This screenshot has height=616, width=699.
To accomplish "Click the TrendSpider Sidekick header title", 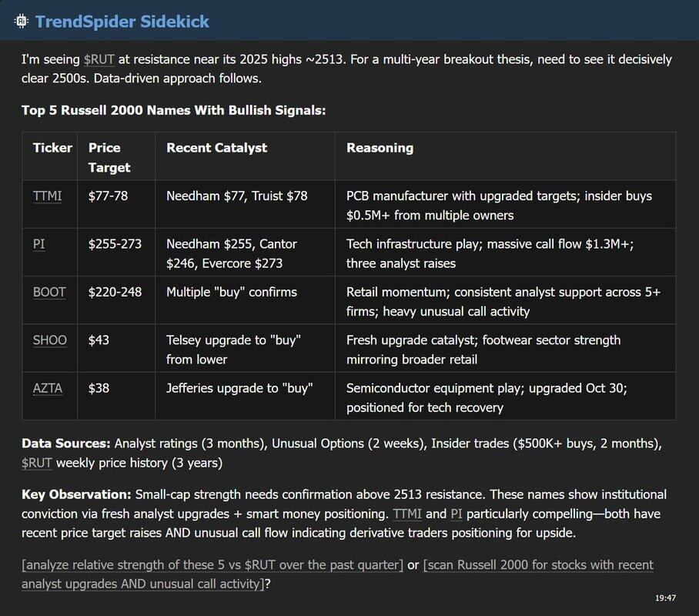I will click(x=122, y=21).
